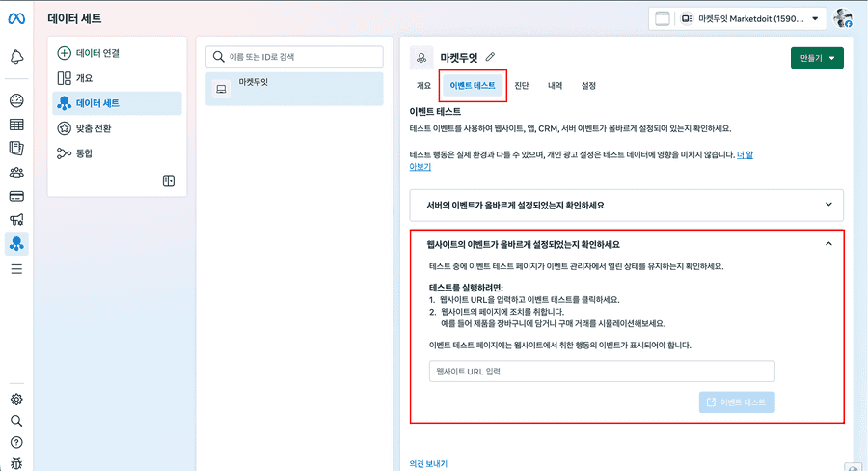The height and width of the screenshot is (471, 868).
Task: Switch to the 개요 tab of 마켓두잇
Action: (423, 85)
